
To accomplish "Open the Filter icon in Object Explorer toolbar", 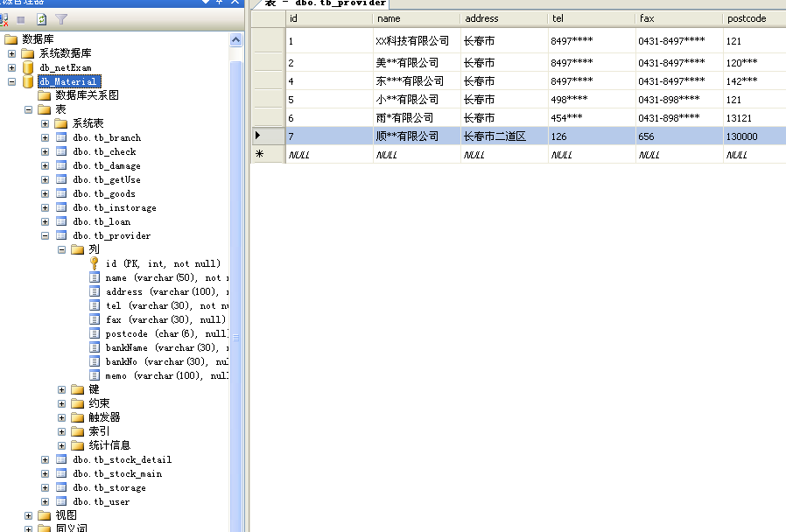I will click(x=61, y=20).
